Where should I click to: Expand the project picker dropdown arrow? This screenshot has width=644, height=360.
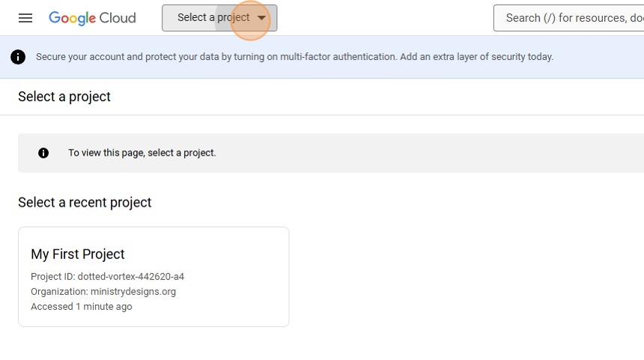pyautogui.click(x=261, y=18)
